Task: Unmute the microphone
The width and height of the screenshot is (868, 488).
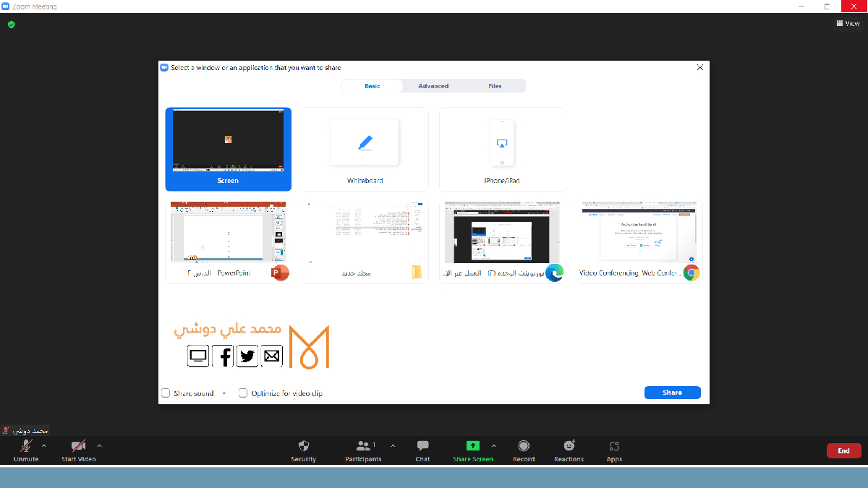Action: 26,446
